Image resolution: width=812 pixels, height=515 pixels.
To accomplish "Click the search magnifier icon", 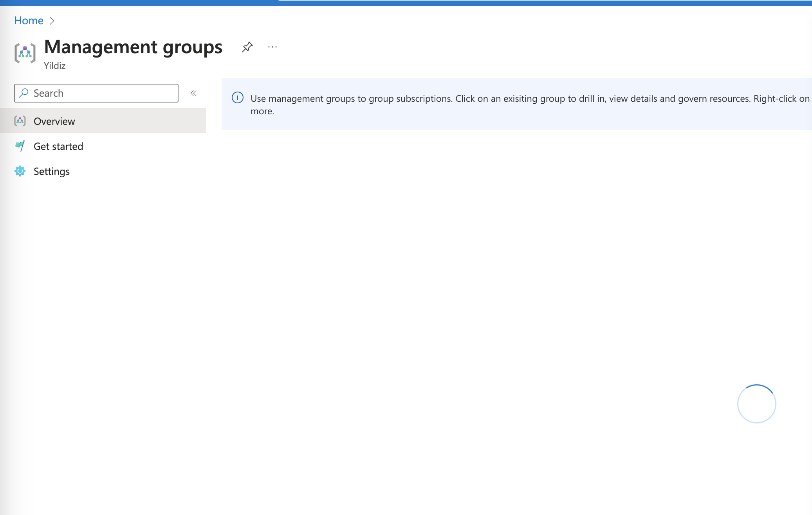I will coord(24,93).
